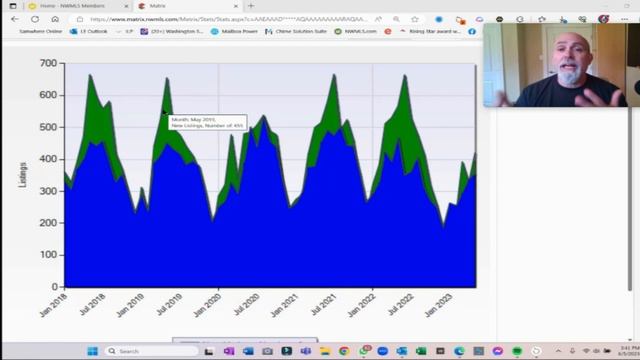This screenshot has height=360, width=640.
Task: Show hidden system tray icons chevron
Action: pyautogui.click(x=558, y=351)
